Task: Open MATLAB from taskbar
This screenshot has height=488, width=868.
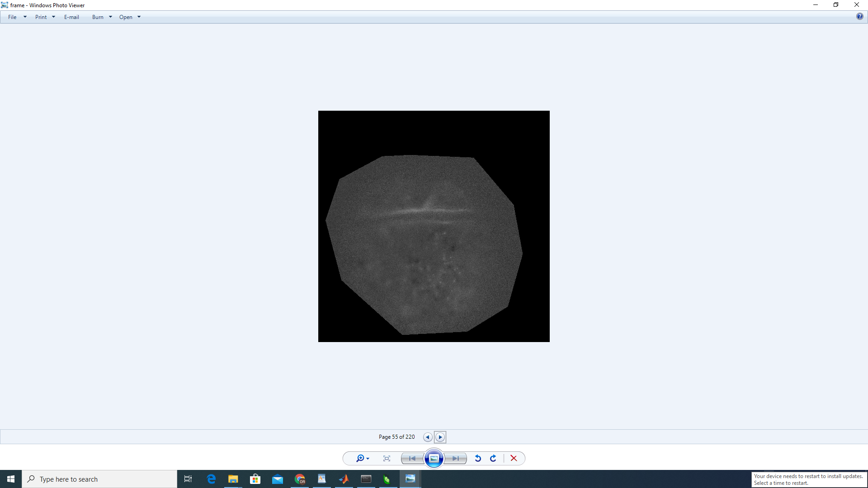Action: click(344, 479)
